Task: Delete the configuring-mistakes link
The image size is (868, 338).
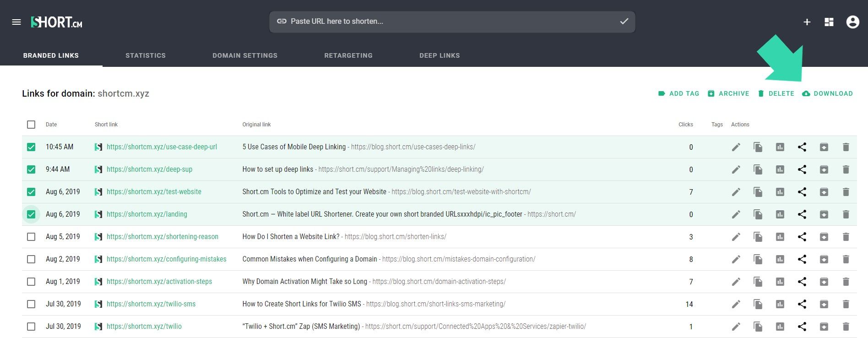Action: coord(846,259)
